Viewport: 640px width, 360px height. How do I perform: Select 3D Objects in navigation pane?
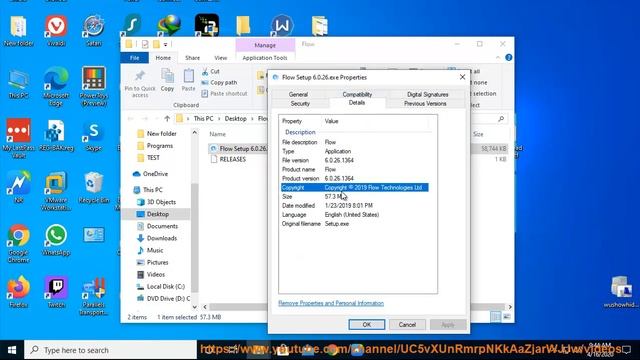[157, 202]
